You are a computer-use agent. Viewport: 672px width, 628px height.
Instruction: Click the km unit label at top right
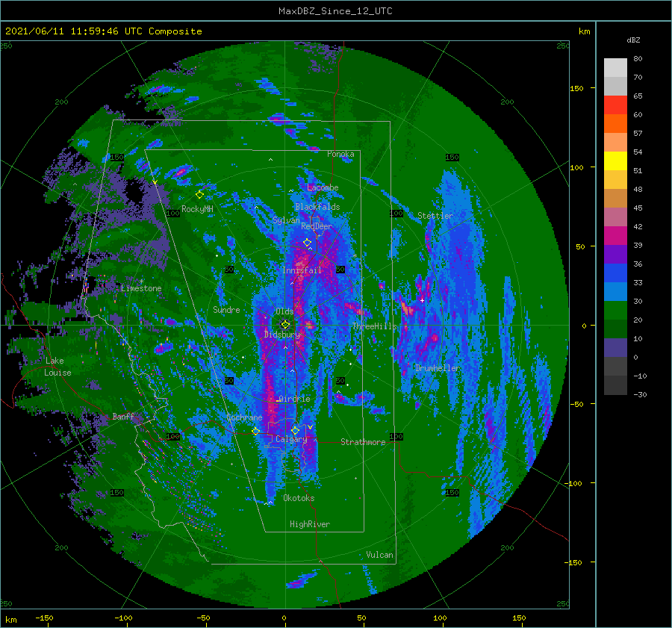(584, 31)
